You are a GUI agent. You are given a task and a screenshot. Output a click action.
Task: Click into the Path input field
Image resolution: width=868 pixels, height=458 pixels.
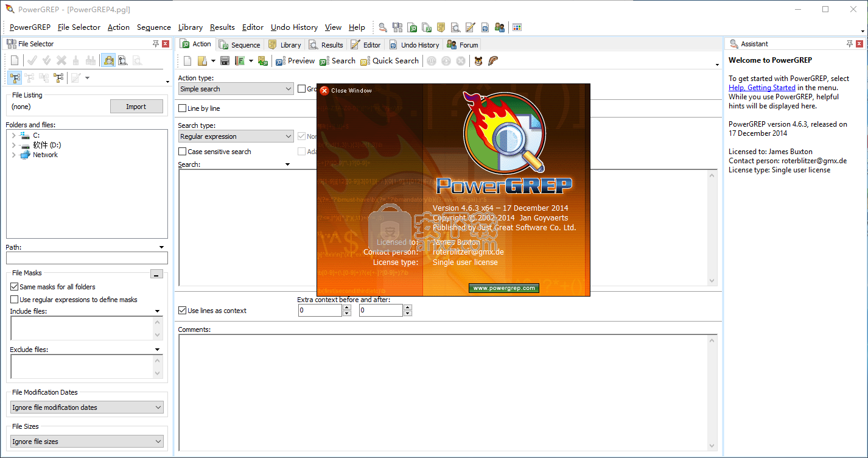click(x=87, y=258)
